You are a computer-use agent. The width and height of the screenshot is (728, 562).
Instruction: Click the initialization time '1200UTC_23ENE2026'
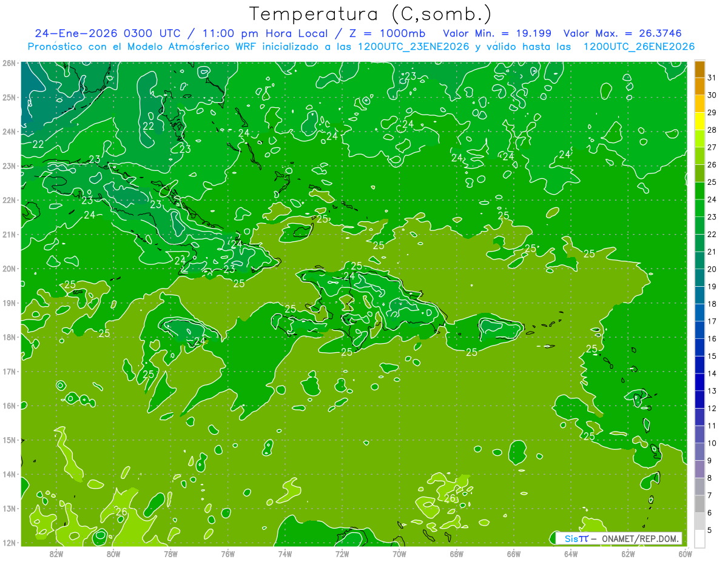(413, 47)
